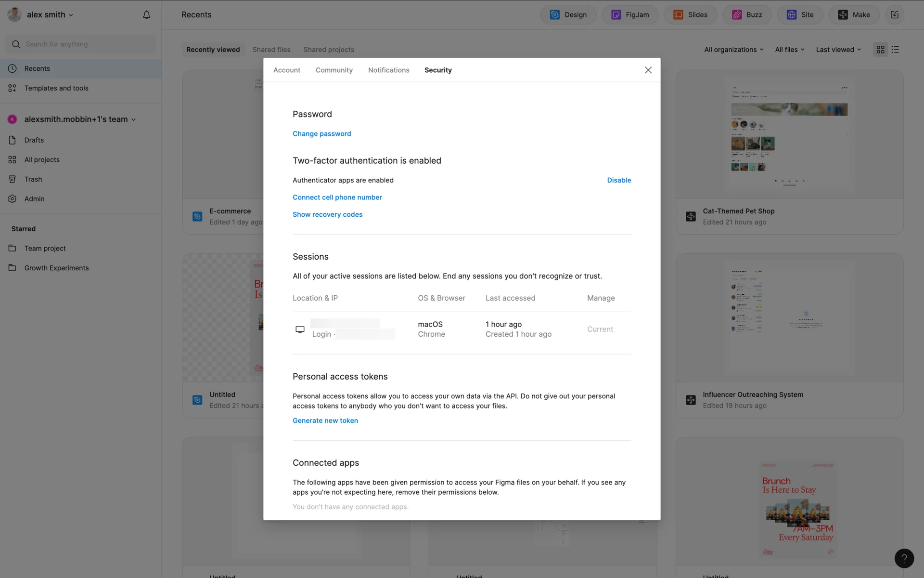Open the notifications bell icon
The width and height of the screenshot is (924, 578).
[x=146, y=15]
